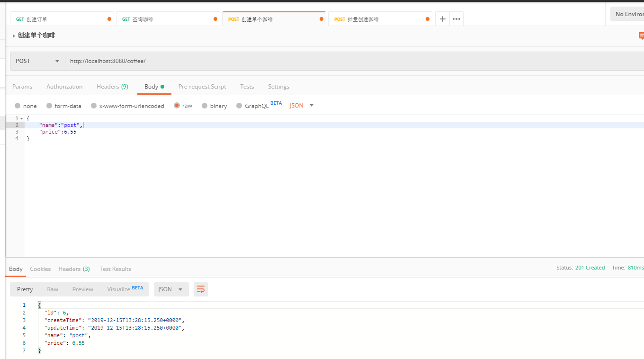Open response Cookies tab
This screenshot has width=644, height=359.
click(40, 269)
